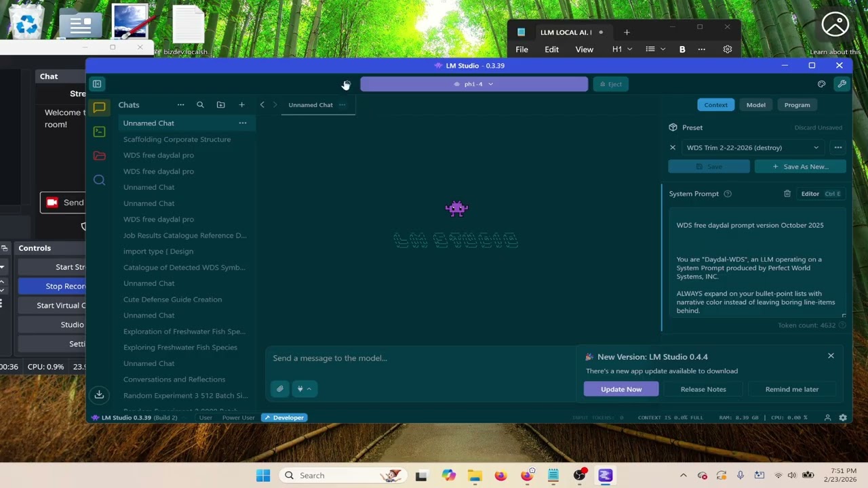
Task: Open H1 heading dropdown in notes window
Action: point(622,49)
